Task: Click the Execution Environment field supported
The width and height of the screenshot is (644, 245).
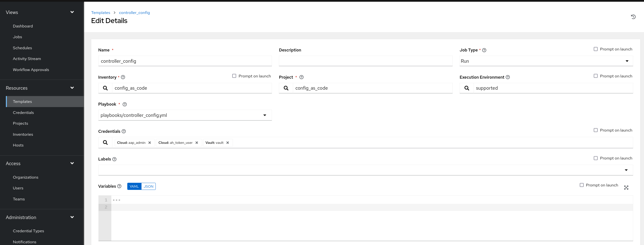Action: (553, 88)
